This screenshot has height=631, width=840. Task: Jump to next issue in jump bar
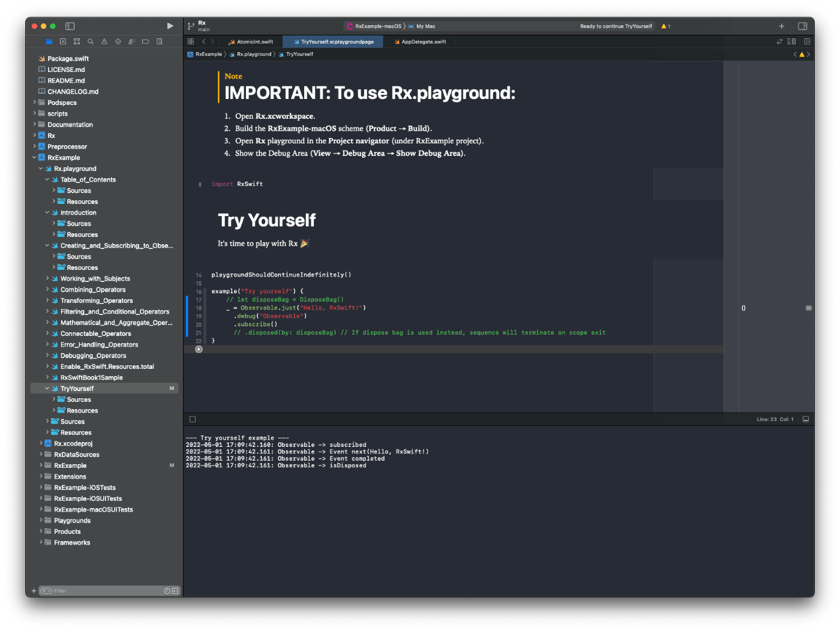point(808,54)
